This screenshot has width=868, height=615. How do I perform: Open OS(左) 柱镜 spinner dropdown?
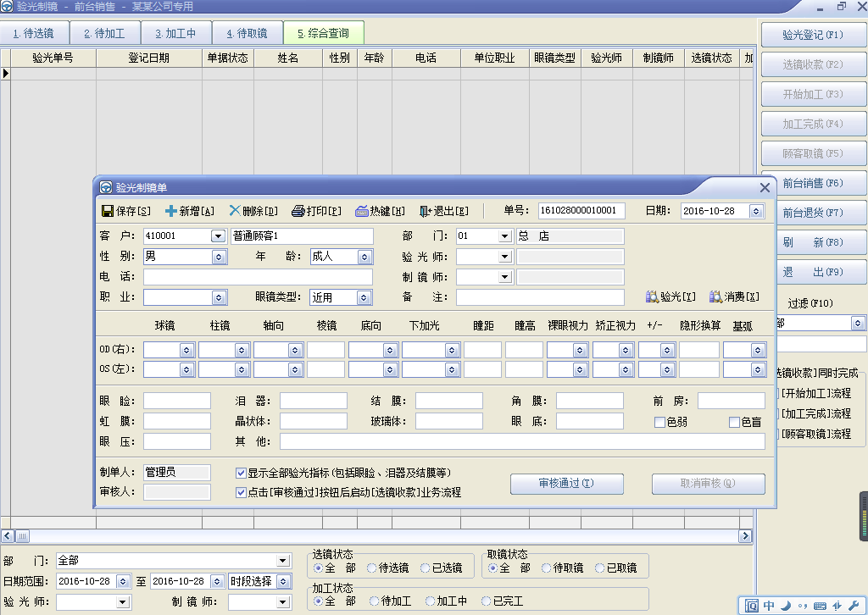coord(242,369)
